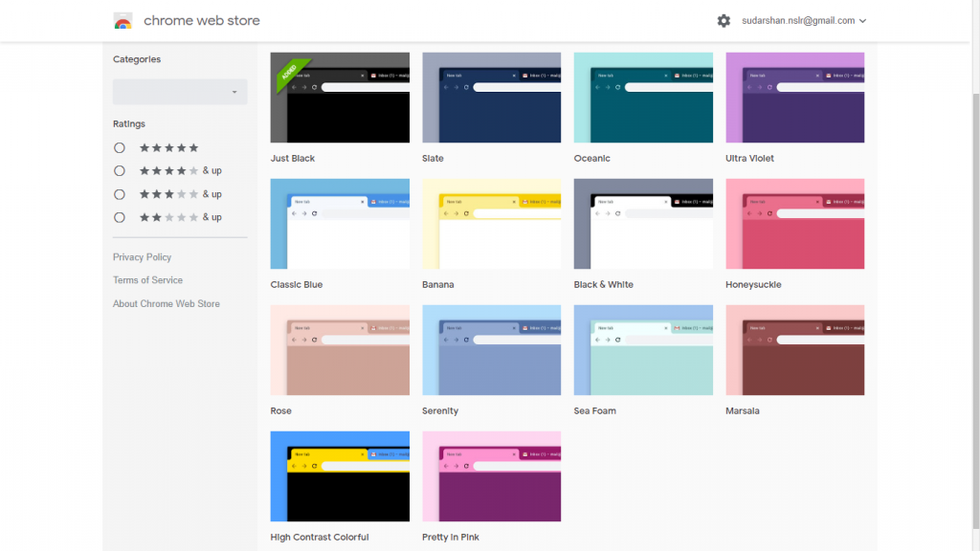Open the Pretty in Pink theme thumbnail
Viewport: 980px width, 551px height.
point(492,476)
